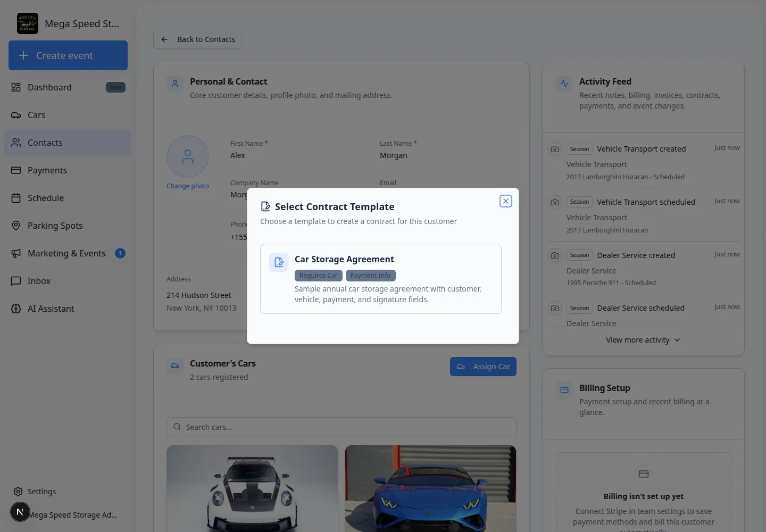766x532 pixels.
Task: Expand View more activity
Action: (x=643, y=340)
